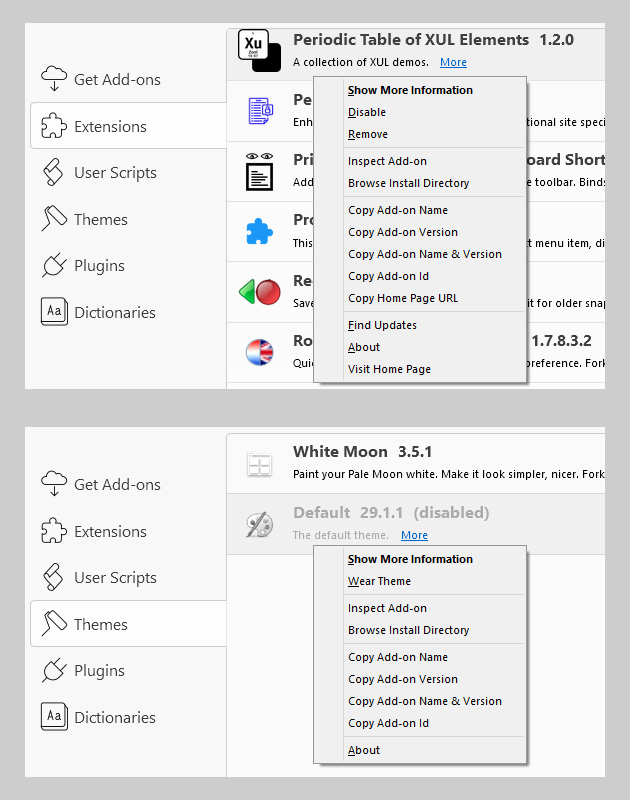The height and width of the screenshot is (800, 630).
Task: Select Copy Add-on Id in the top context menu
Action: 420,276
